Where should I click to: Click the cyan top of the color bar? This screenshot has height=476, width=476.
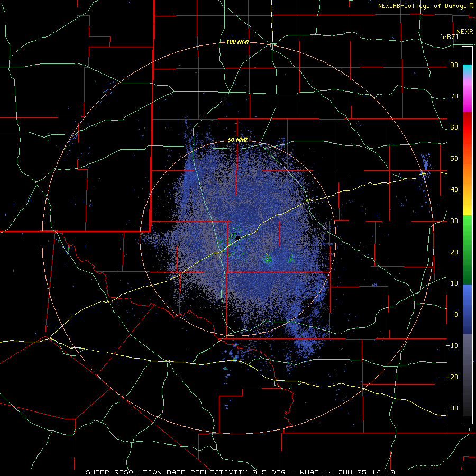[467, 69]
